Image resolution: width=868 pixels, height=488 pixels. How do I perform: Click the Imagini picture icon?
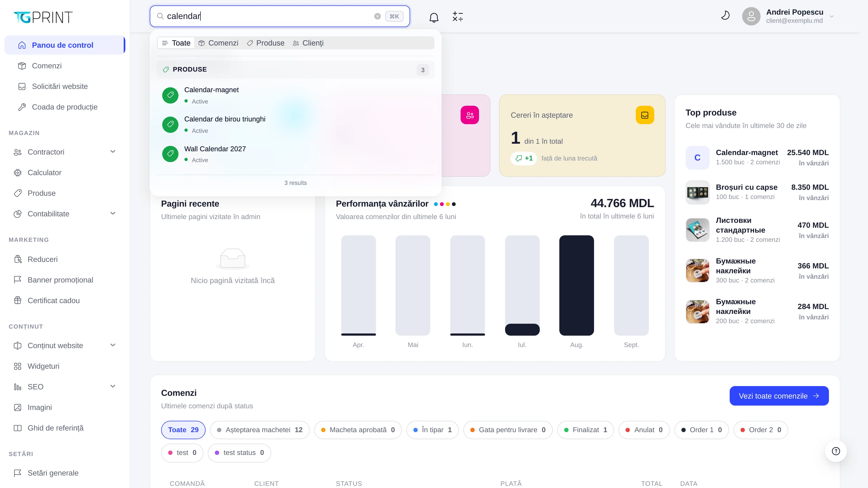coord(18,407)
